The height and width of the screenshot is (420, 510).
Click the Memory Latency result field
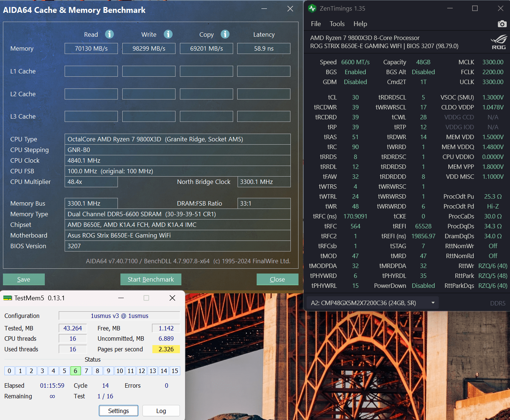coord(264,48)
